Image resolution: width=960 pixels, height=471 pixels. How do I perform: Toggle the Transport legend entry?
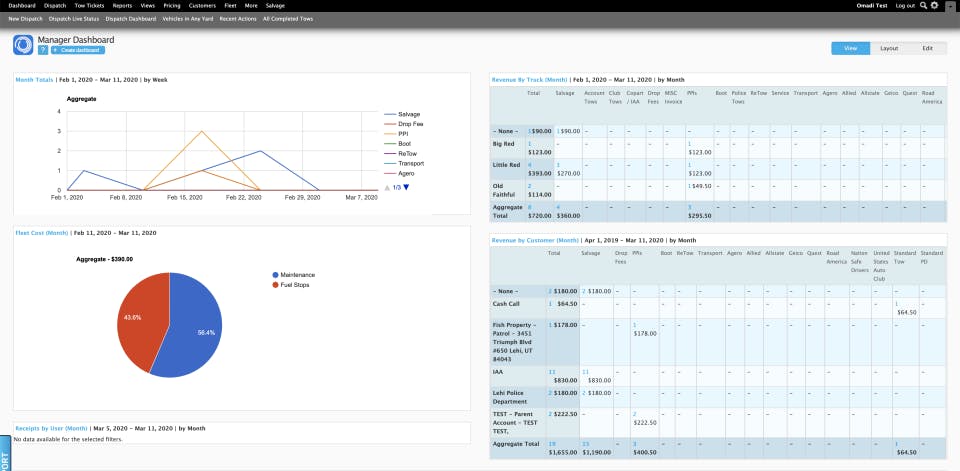pos(404,164)
